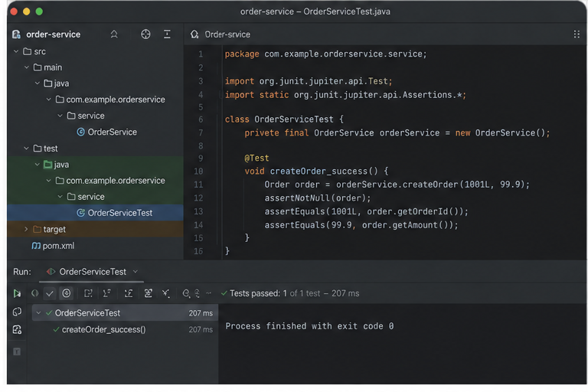Image resolution: width=588 pixels, height=392 pixels.
Task: Toggle the Show Passed checkmark filter
Action: coord(50,293)
